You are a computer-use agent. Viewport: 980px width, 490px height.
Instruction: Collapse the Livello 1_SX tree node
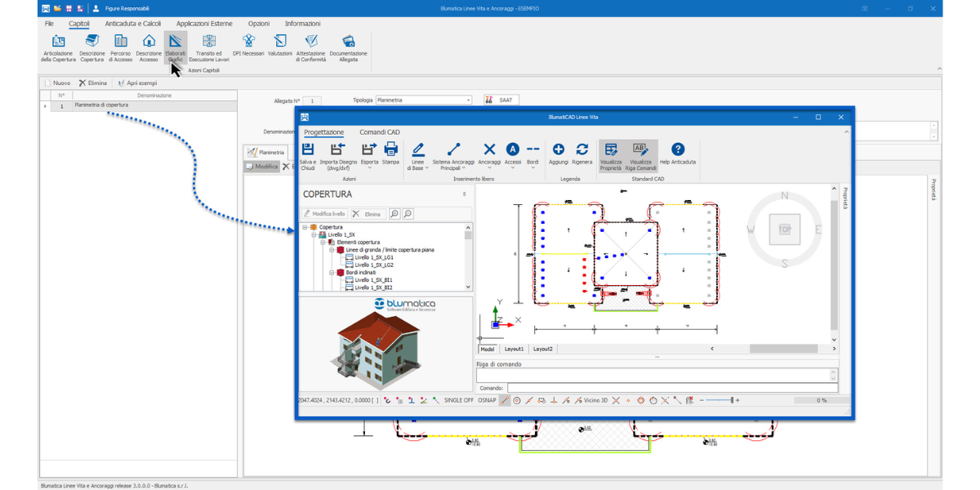[314, 234]
